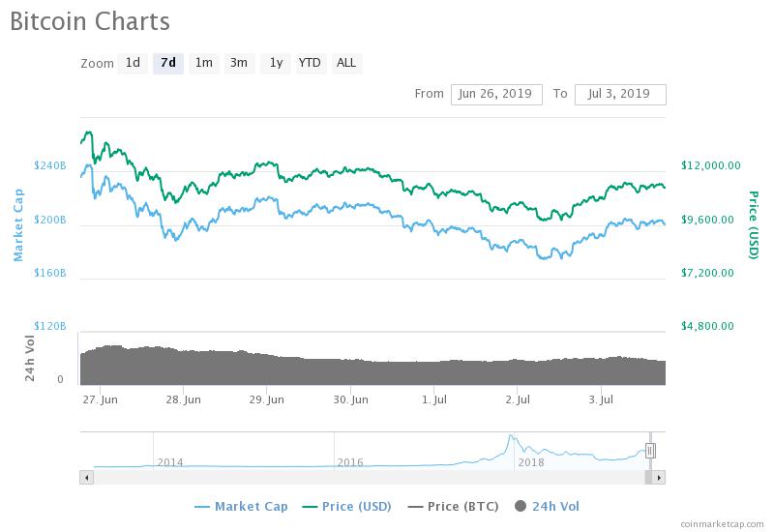Click the 30. Jun axis label
Viewport: 774px width, 532px height.
click(x=351, y=399)
